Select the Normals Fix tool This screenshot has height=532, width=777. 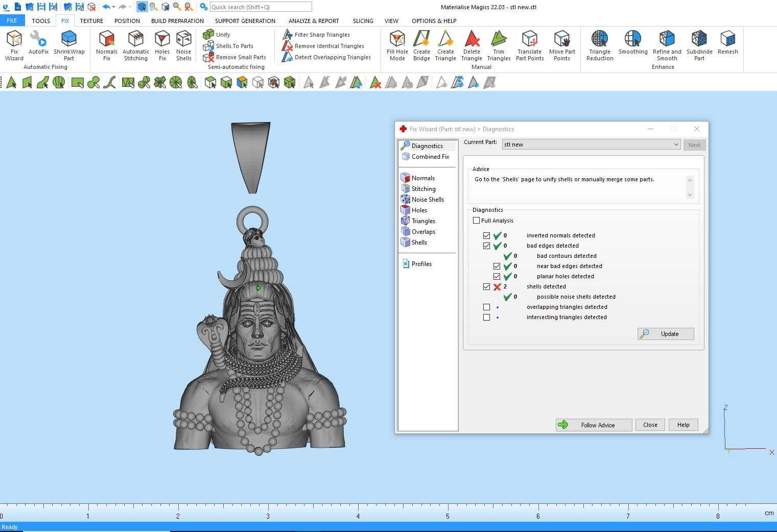point(106,45)
